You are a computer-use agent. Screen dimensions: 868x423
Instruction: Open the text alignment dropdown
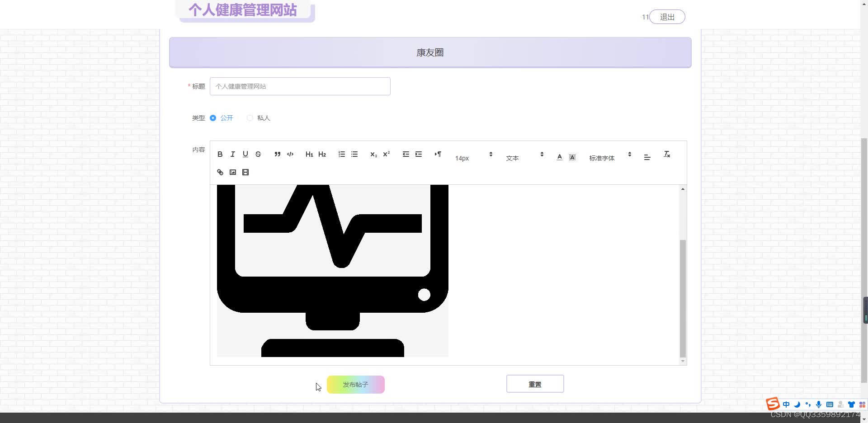pos(647,157)
